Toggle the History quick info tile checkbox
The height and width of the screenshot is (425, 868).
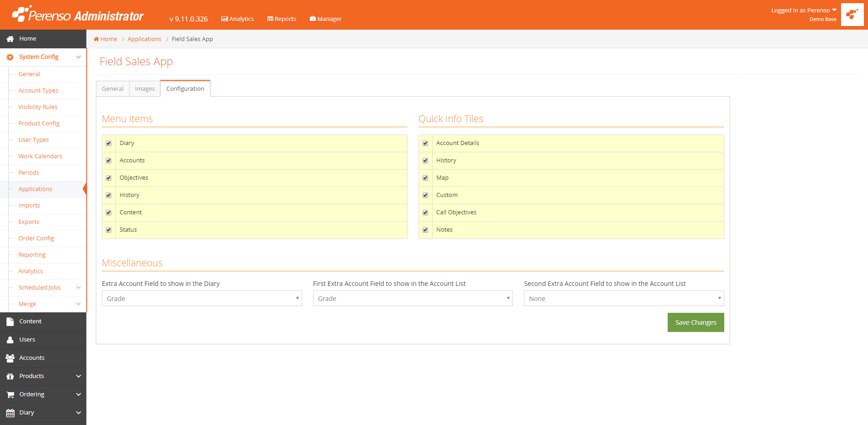[x=425, y=161]
